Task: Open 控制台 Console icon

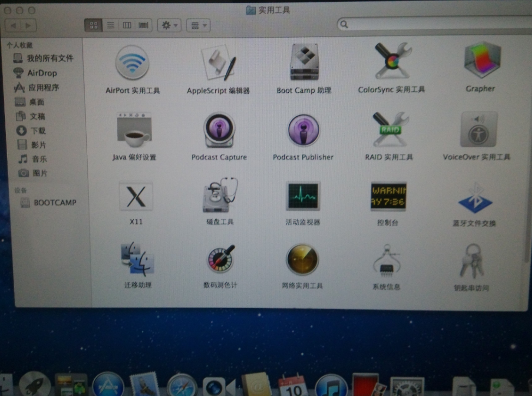Action: point(388,196)
